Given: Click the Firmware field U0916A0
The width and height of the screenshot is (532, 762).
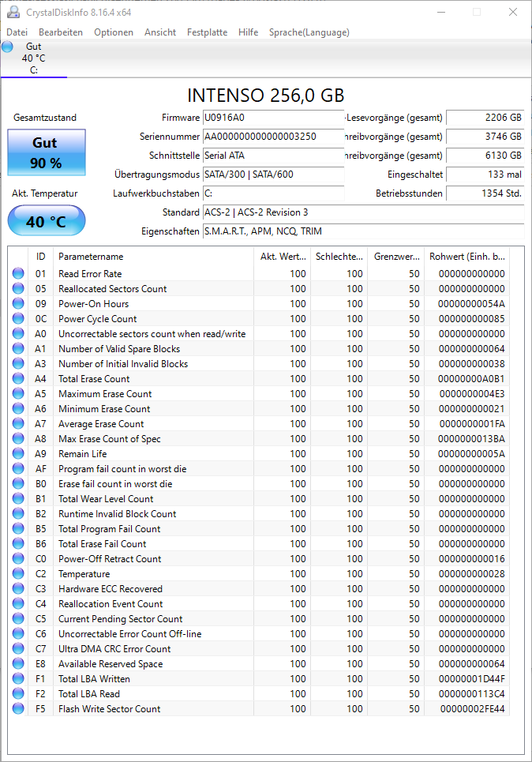Looking at the screenshot, I should tap(273, 118).
